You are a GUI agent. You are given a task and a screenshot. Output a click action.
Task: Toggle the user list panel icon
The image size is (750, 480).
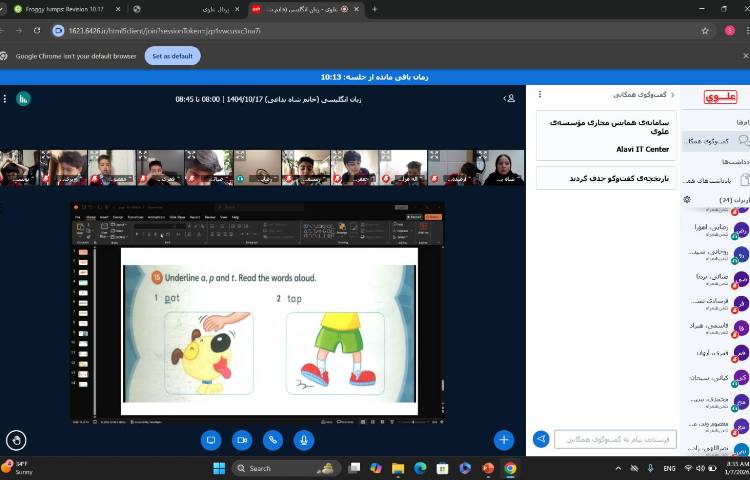(510, 98)
